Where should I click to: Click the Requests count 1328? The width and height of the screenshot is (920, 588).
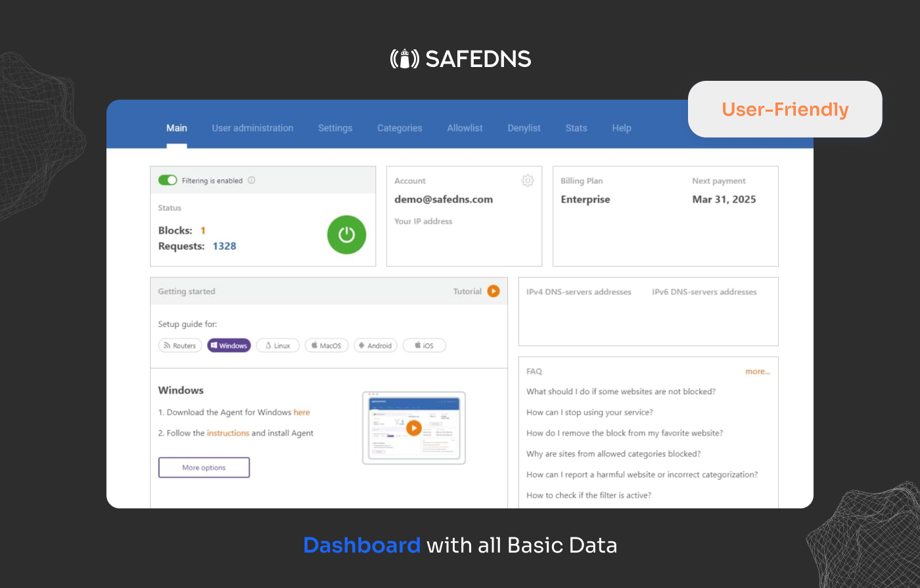point(225,246)
